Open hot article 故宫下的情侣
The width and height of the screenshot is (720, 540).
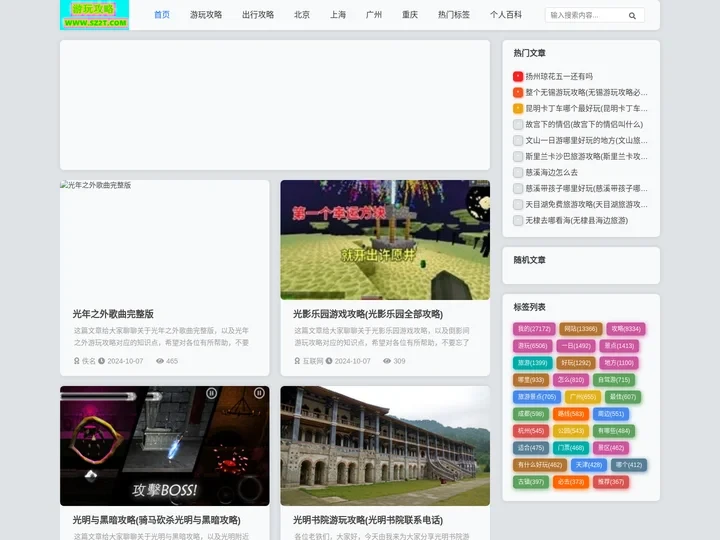click(x=584, y=124)
